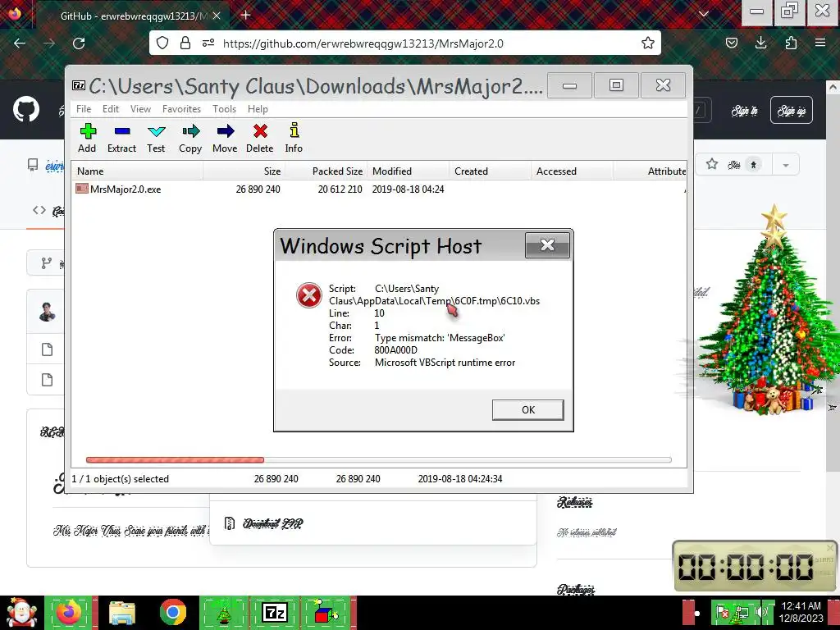Screen dimensions: 840x630
Task: Click OK in Windows Script Host dialog
Action: (x=527, y=410)
